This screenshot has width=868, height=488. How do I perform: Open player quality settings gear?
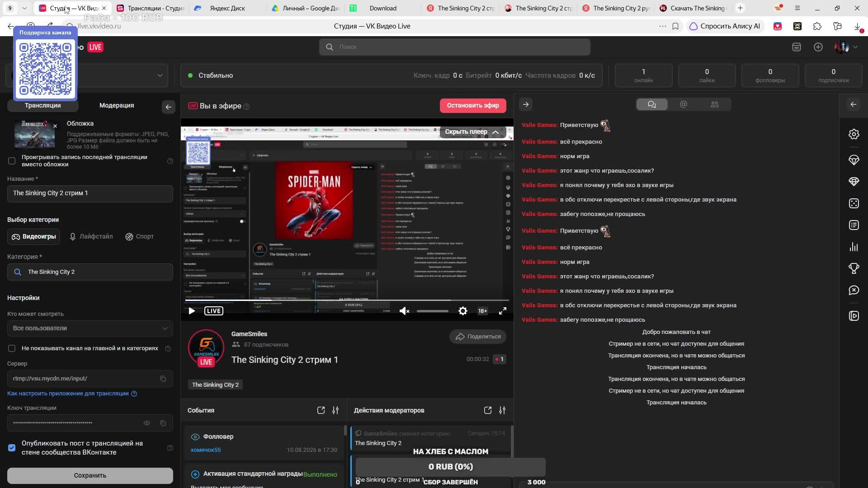[462, 311]
